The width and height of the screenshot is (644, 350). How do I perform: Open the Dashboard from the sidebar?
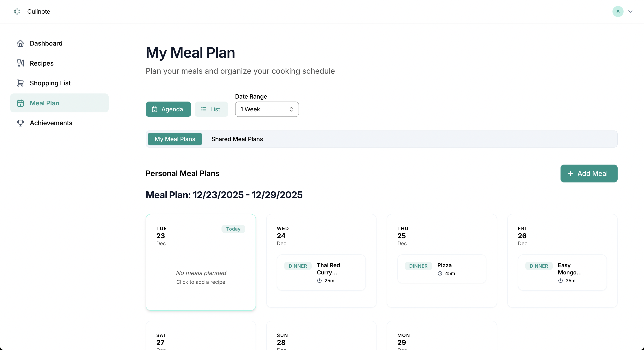coord(46,43)
